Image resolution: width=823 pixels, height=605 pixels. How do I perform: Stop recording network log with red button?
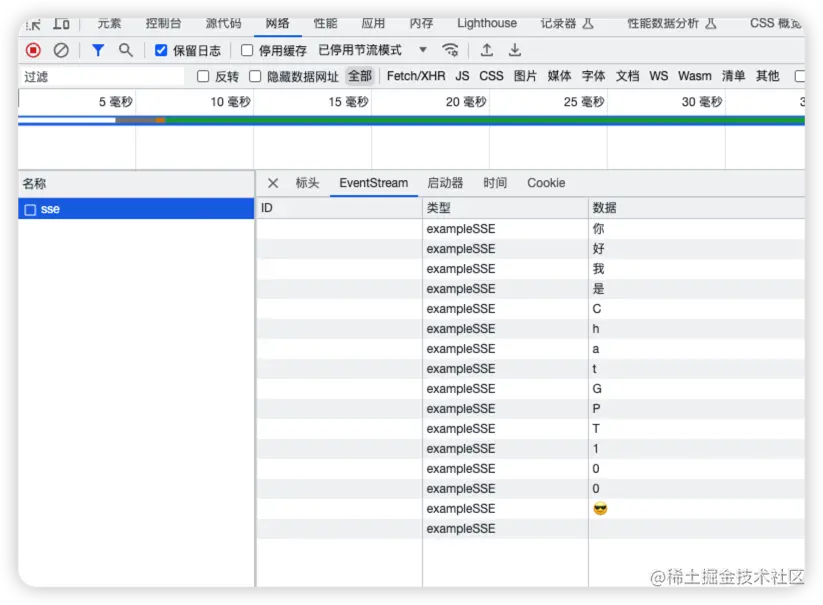[33, 50]
